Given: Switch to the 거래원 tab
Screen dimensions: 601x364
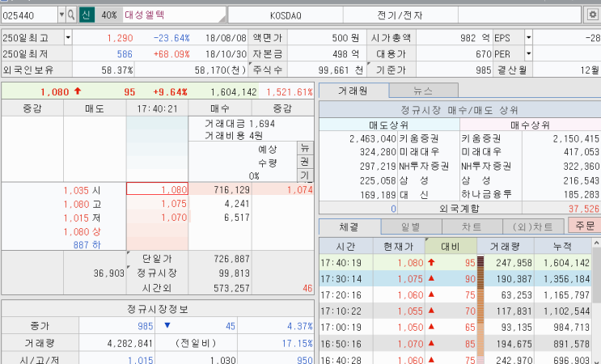Looking at the screenshot, I should click(x=353, y=91).
